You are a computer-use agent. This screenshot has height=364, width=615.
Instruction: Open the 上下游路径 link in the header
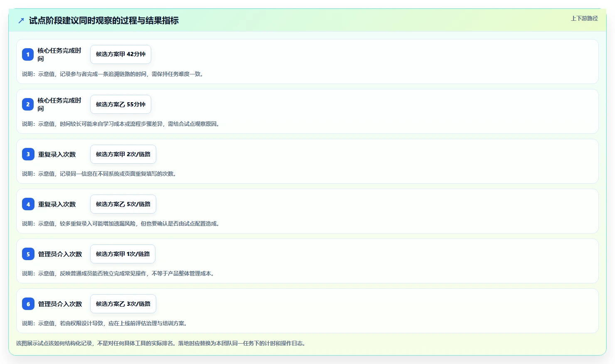[584, 18]
